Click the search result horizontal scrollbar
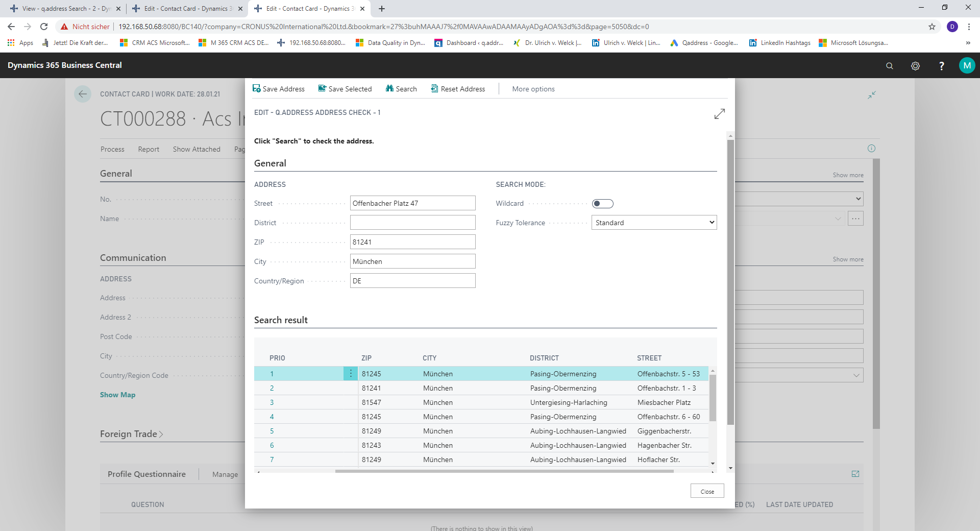980x531 pixels. 504,471
